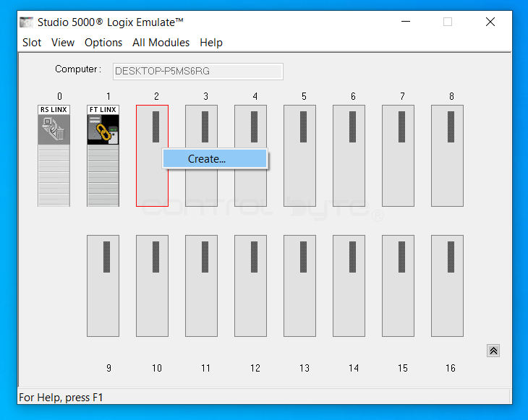528x420 pixels.
Task: Click the 'Computer :' label
Action: point(78,69)
